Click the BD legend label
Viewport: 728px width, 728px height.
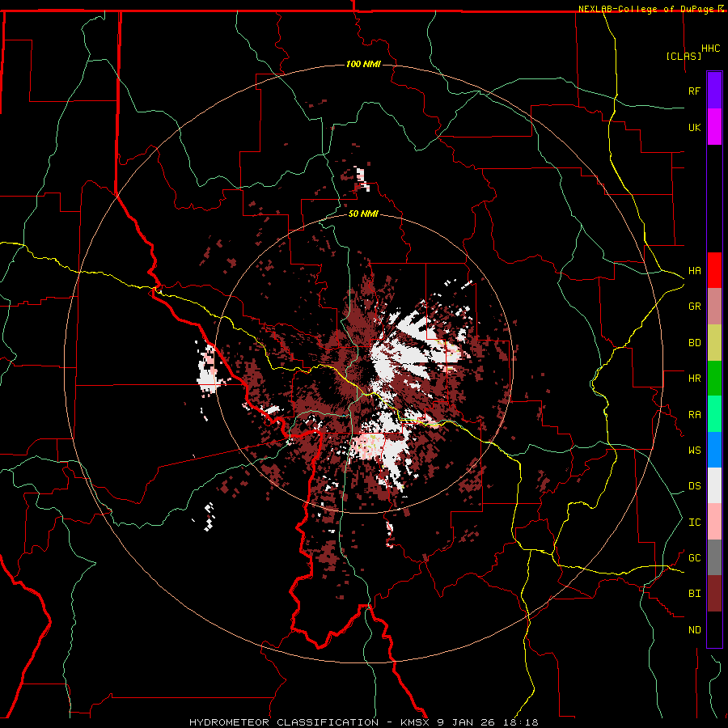click(x=694, y=343)
